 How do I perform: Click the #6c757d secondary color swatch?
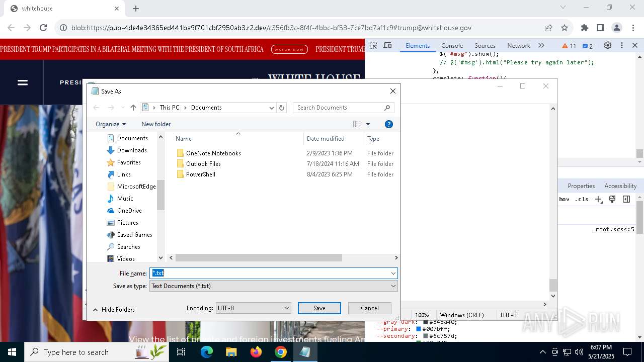point(426,336)
